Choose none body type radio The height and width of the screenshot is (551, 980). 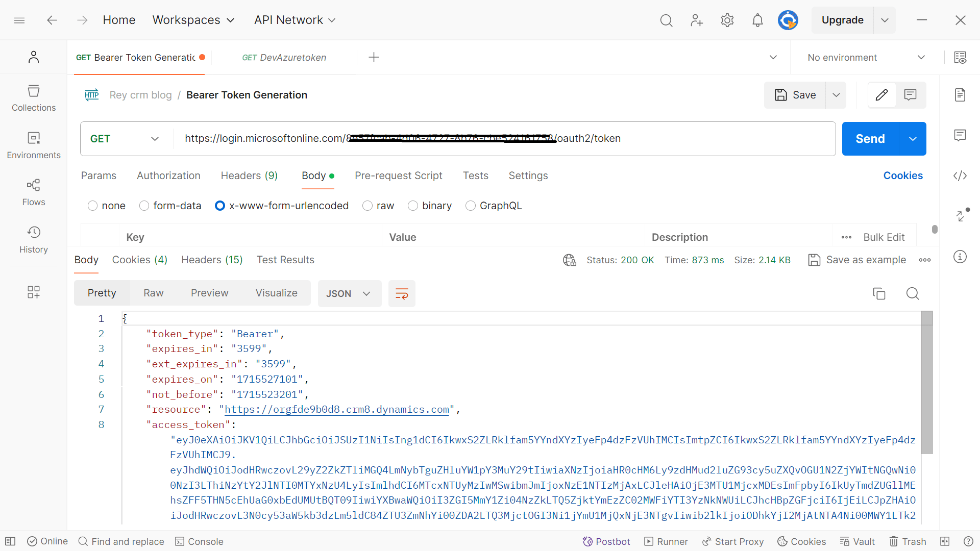coord(93,206)
